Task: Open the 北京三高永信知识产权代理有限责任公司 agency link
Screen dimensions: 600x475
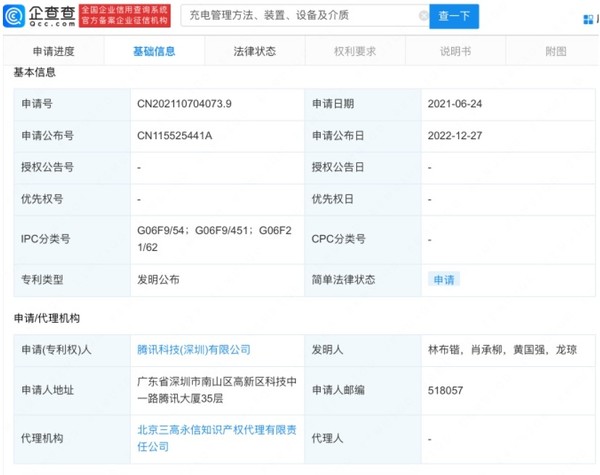Action: coord(217,438)
